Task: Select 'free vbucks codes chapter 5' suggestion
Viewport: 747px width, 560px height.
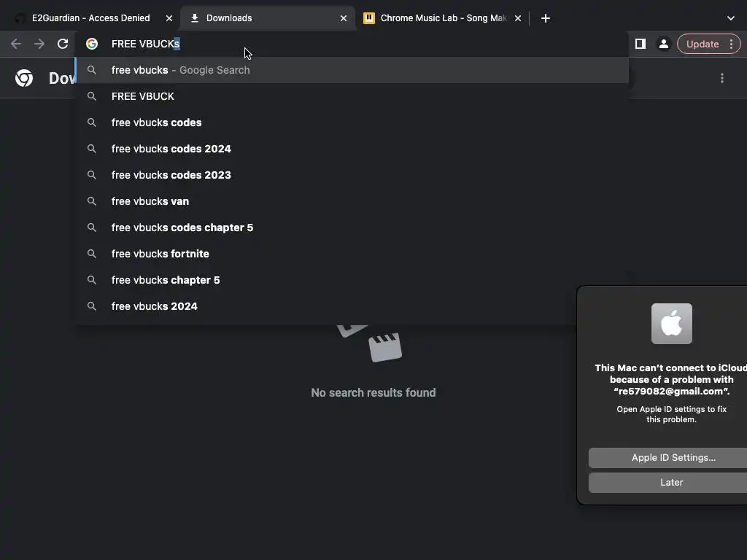Action: [352, 227]
